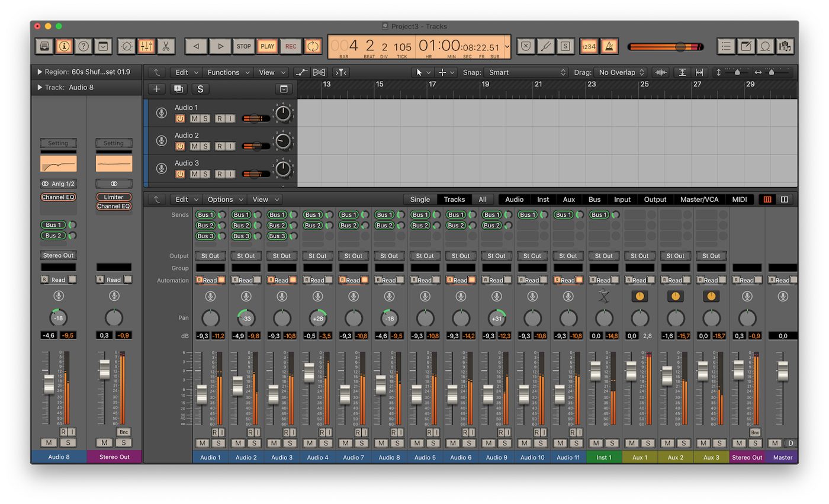Expand the Region inspector disclosure triangle
Viewport: 829px width, 504px height.
pos(40,72)
